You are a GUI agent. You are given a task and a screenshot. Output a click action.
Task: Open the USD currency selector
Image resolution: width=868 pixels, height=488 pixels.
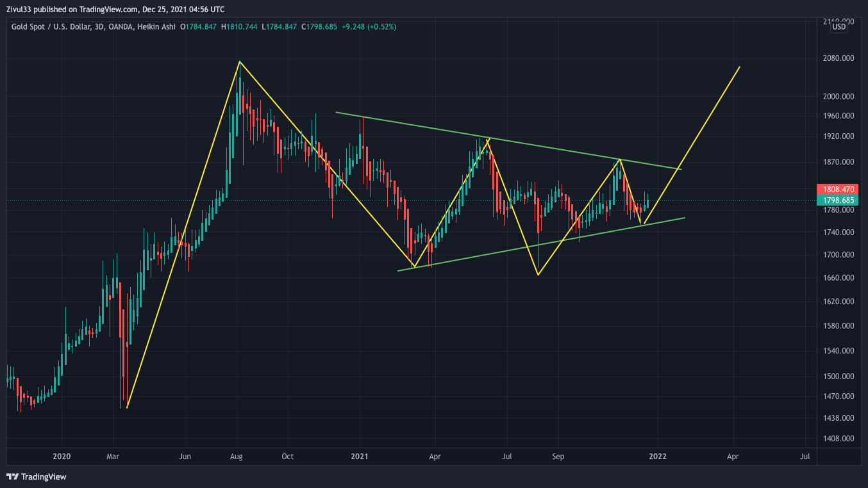(839, 26)
